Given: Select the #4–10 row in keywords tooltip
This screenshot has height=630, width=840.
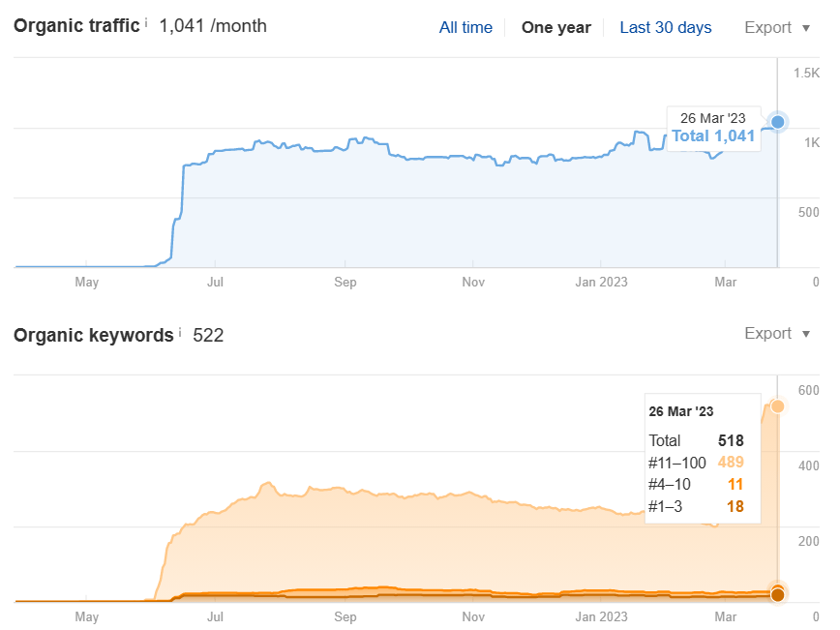Looking at the screenshot, I should tap(696, 484).
